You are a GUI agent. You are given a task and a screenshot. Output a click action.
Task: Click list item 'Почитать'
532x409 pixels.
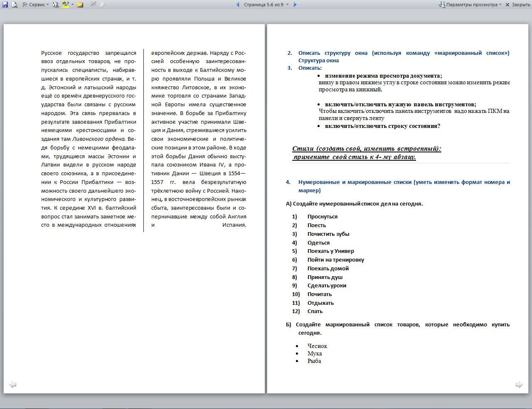[320, 294]
